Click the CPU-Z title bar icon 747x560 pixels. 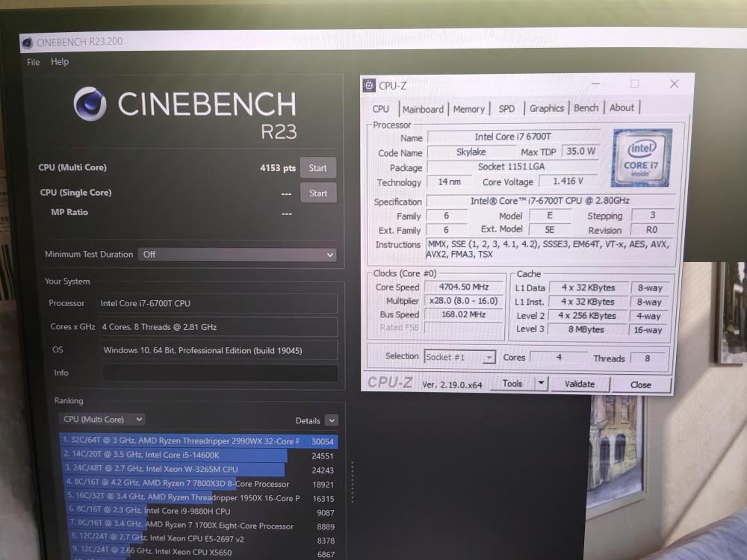(x=369, y=85)
